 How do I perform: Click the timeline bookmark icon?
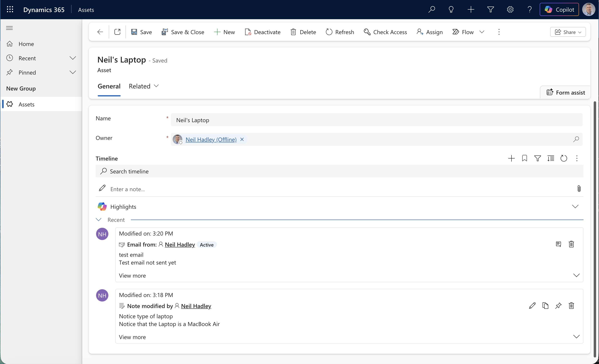coord(525,158)
